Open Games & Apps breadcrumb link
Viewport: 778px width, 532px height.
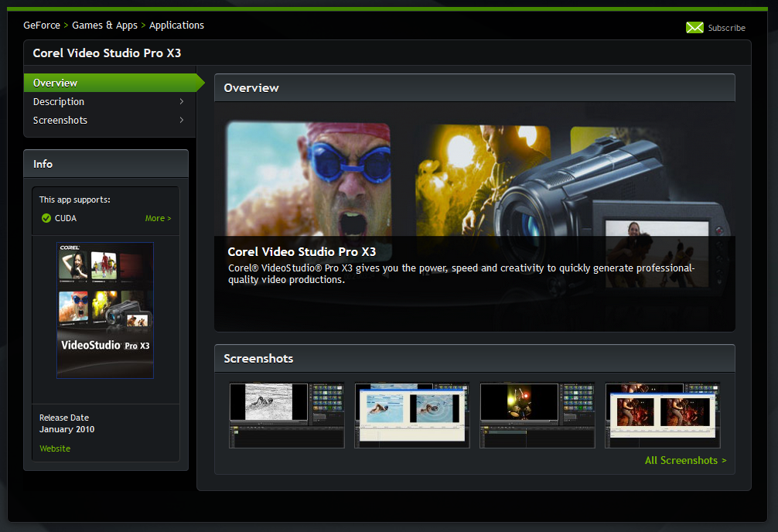104,26
